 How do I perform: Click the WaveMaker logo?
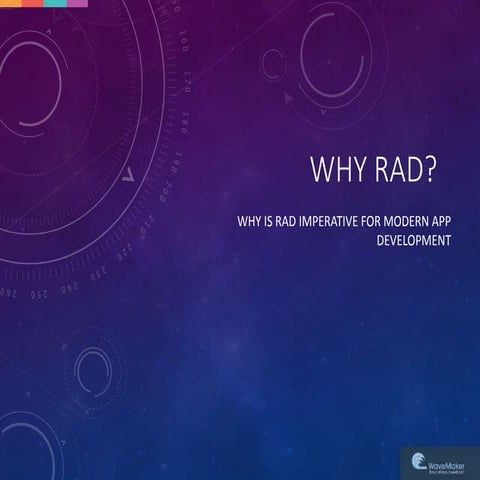[438, 463]
